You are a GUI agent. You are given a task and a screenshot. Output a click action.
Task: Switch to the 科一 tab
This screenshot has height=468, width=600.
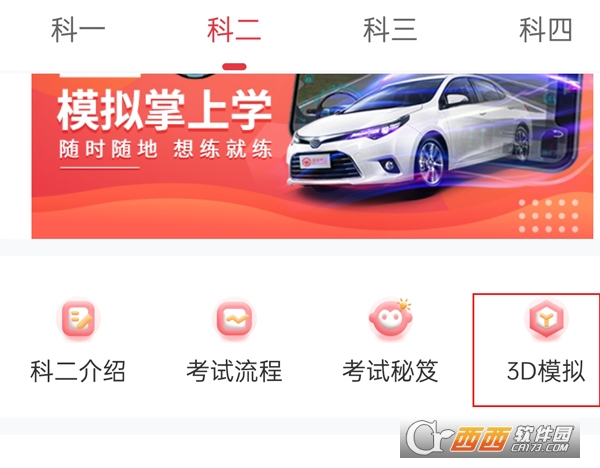coord(78,29)
